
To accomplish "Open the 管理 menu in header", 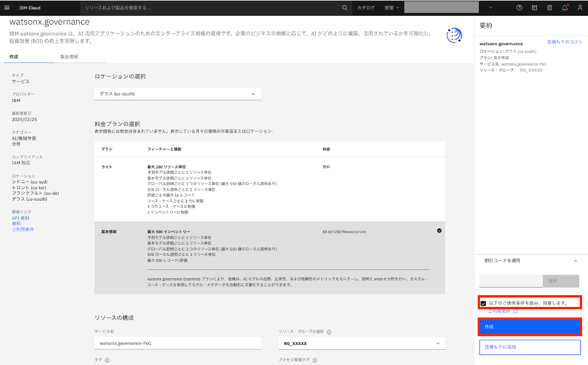I will point(391,8).
